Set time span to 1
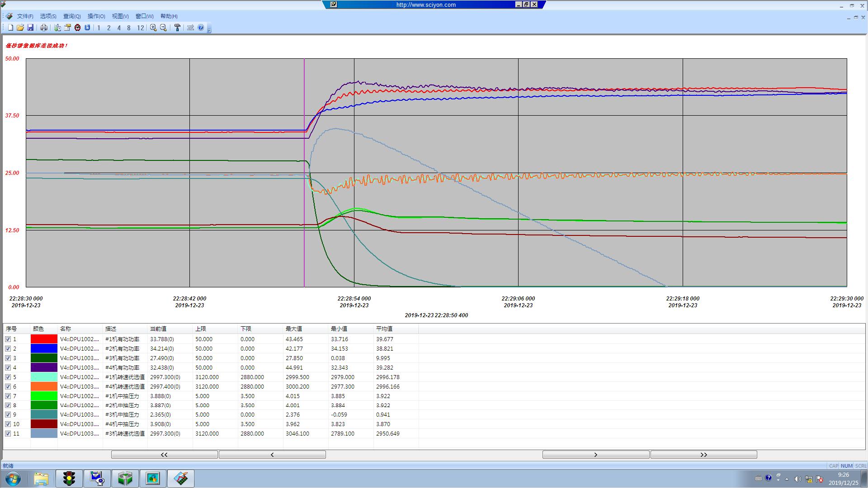The height and width of the screenshot is (488, 868). tap(99, 28)
